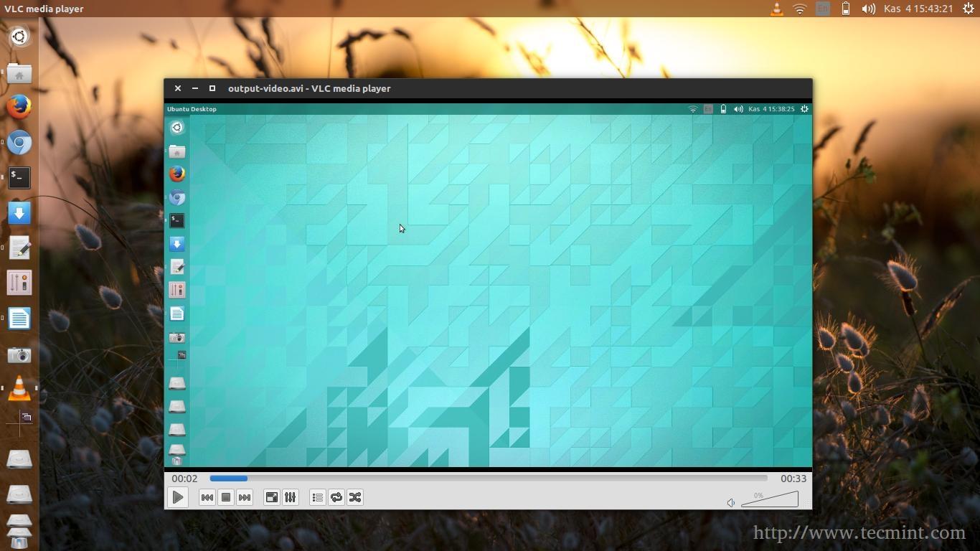Open a Terminal from the dock
This screenshot has width=980, height=551.
coord(19,177)
